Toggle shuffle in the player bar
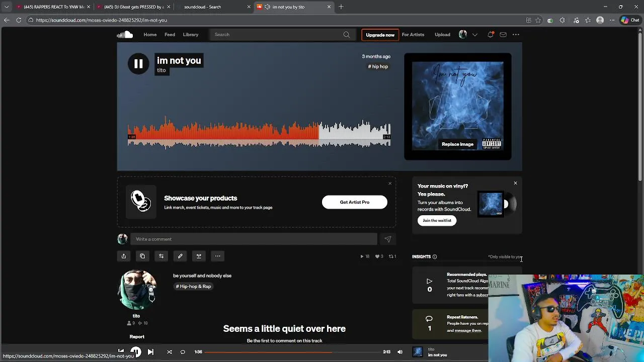The height and width of the screenshot is (362, 644). click(x=169, y=352)
